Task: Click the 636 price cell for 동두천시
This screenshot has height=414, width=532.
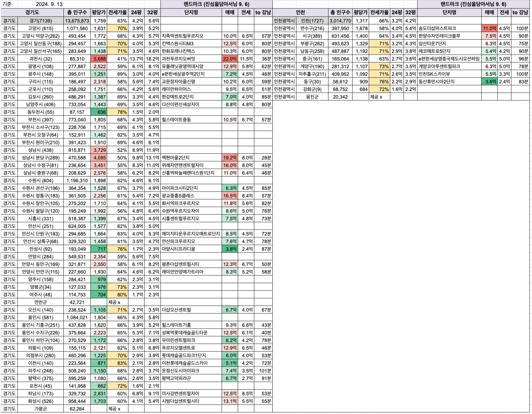Action: point(98,112)
